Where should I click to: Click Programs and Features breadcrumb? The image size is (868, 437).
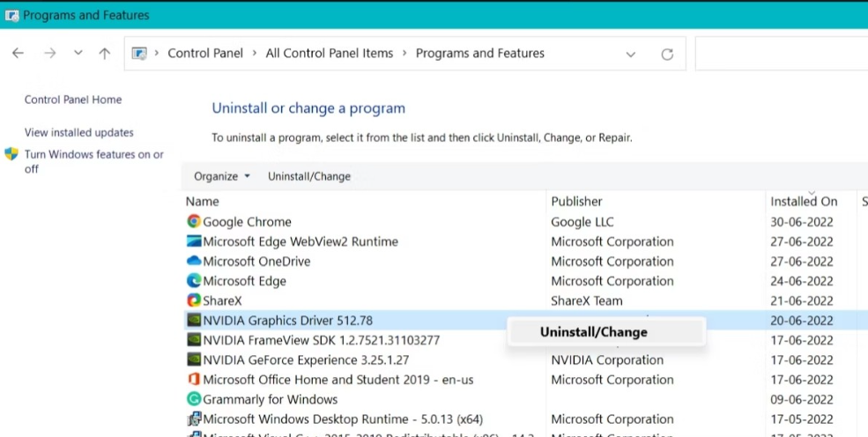coord(480,53)
